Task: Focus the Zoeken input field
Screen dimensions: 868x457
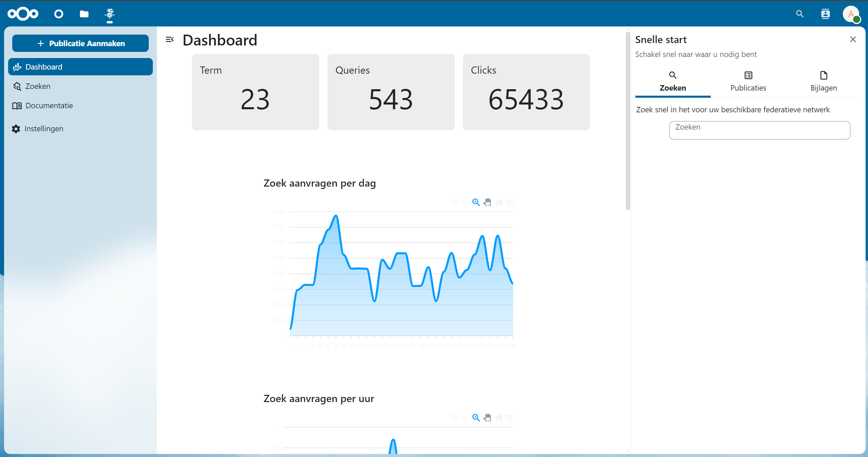Action: point(759,130)
